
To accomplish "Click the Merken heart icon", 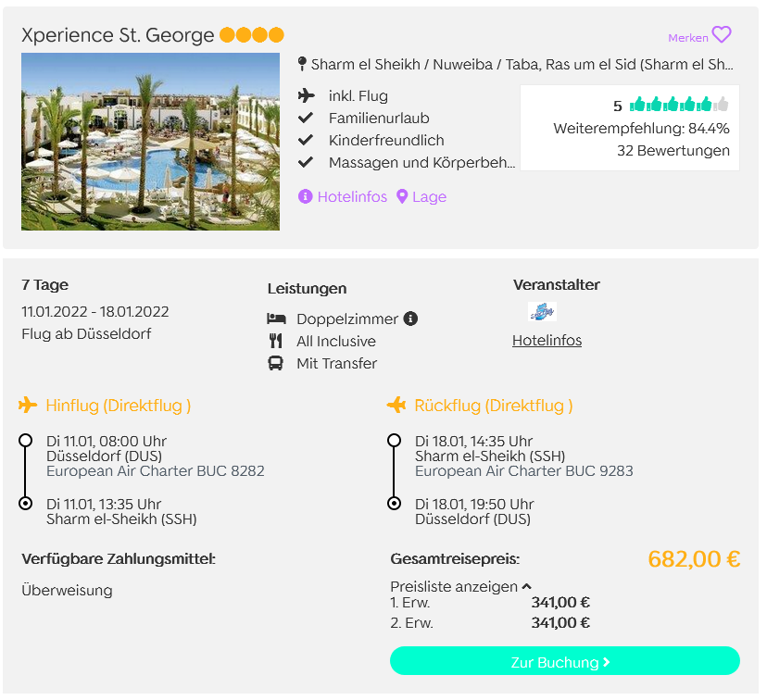I will tap(721, 34).
